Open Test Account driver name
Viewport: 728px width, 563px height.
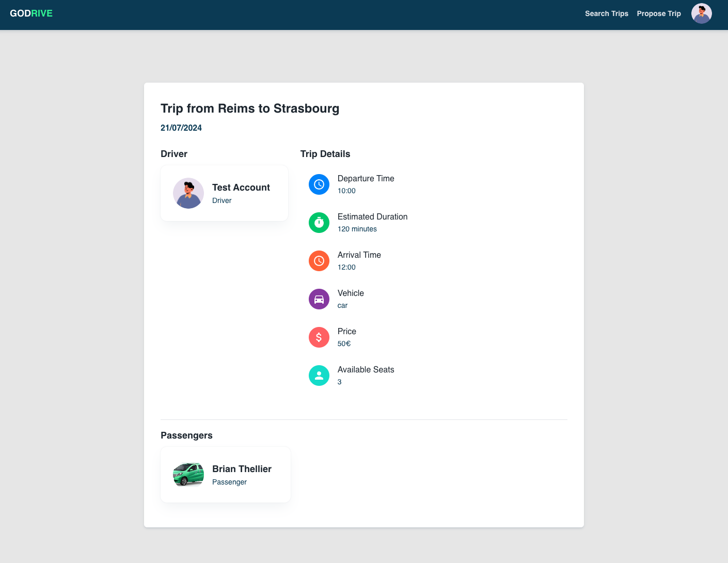coord(241,187)
